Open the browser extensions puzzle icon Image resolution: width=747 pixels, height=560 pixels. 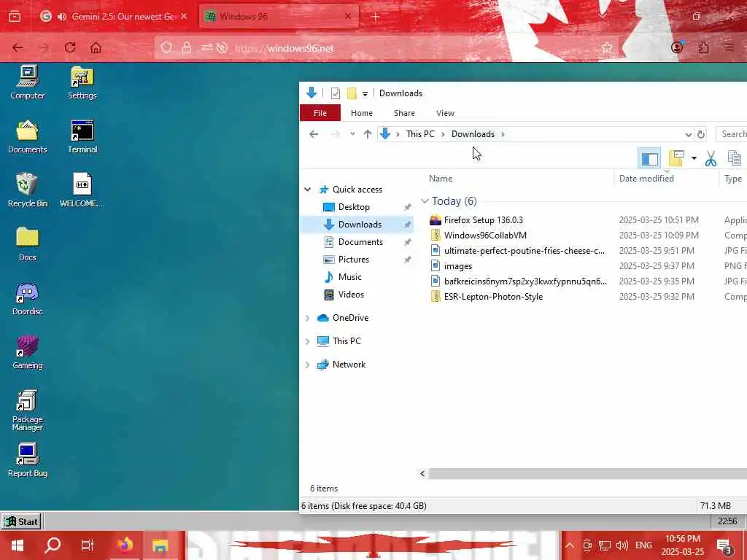[703, 47]
